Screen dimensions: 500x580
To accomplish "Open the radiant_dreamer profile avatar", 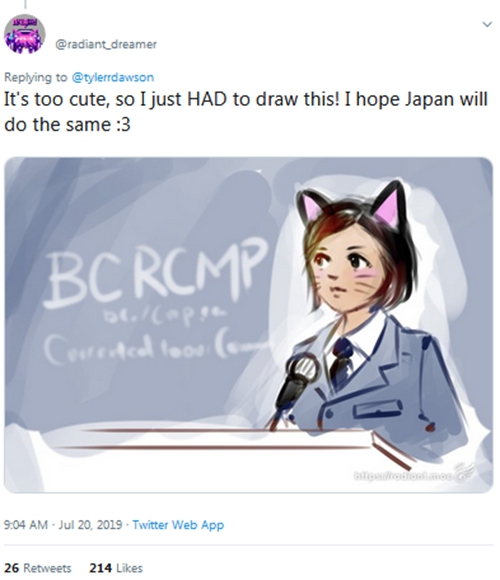I will pos(24,34).
